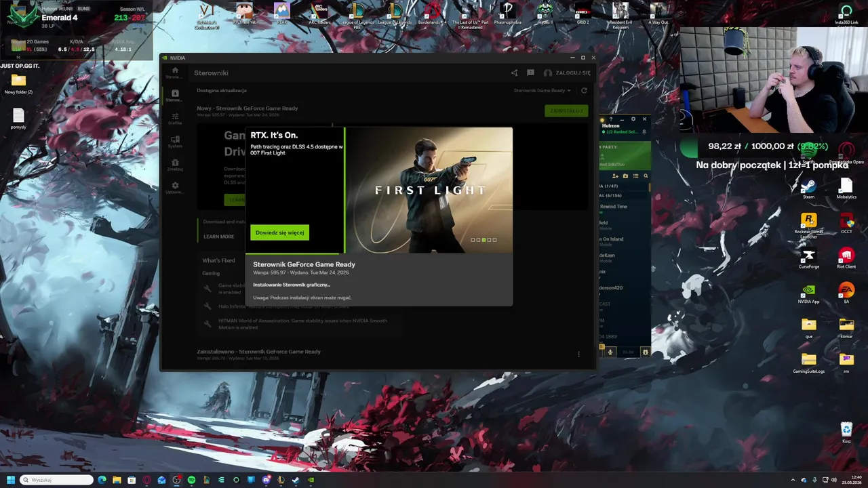
Task: Open Rockstar Games Launcher desktop shortcut
Action: tap(808, 225)
